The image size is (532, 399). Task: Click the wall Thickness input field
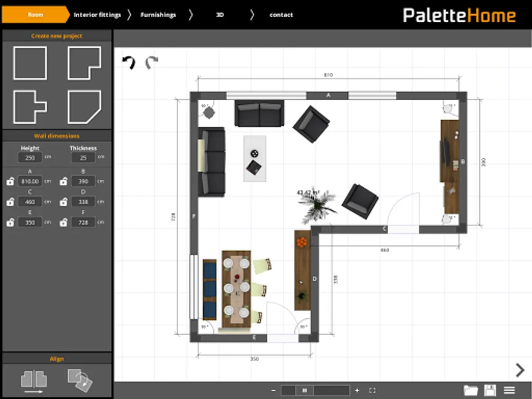(83, 157)
